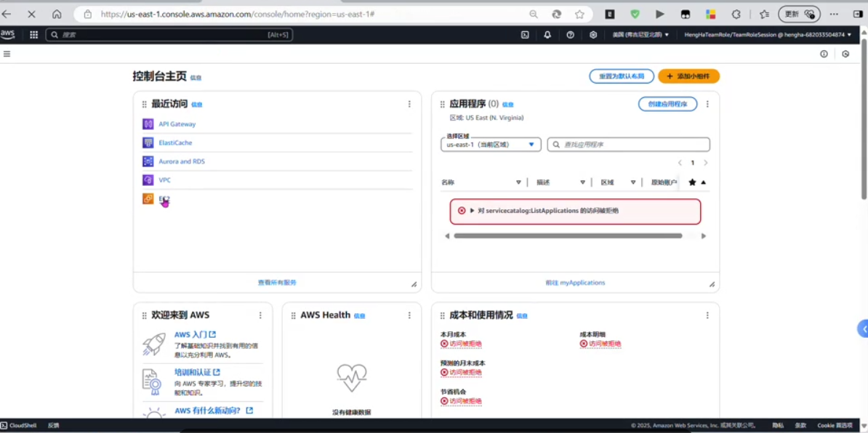Image resolution: width=868 pixels, height=433 pixels.
Task: Open the HengHaTeamRole account dropdown
Action: (768, 35)
